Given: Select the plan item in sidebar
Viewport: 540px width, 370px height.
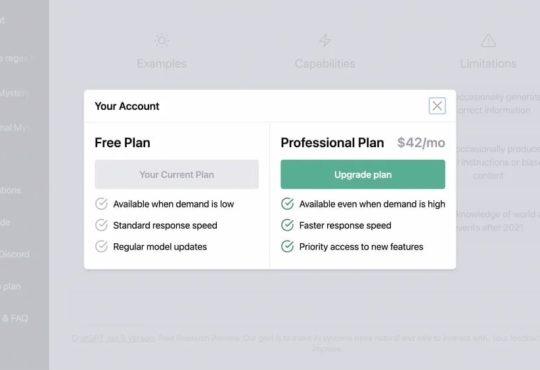Looking at the screenshot, I should tap(11, 286).
